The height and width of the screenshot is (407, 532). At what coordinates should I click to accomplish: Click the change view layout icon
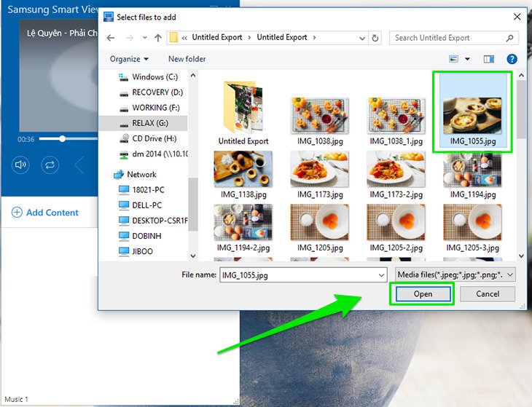454,59
